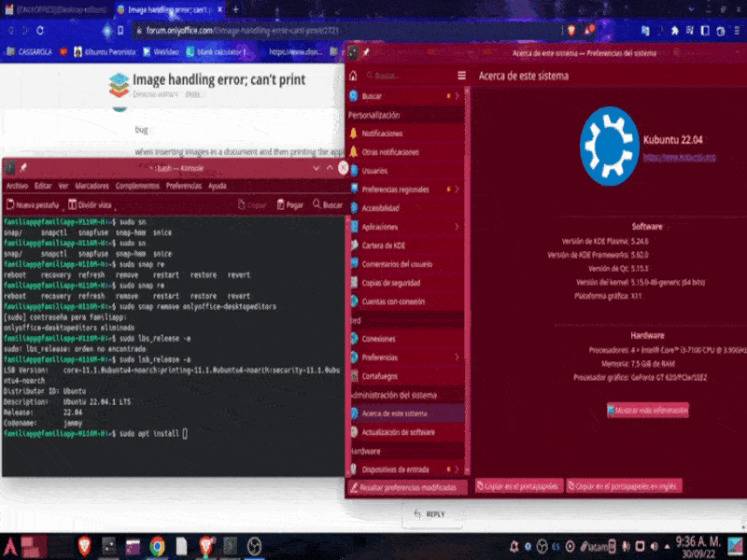Click Copiar in Konsole toolbar

252,204
